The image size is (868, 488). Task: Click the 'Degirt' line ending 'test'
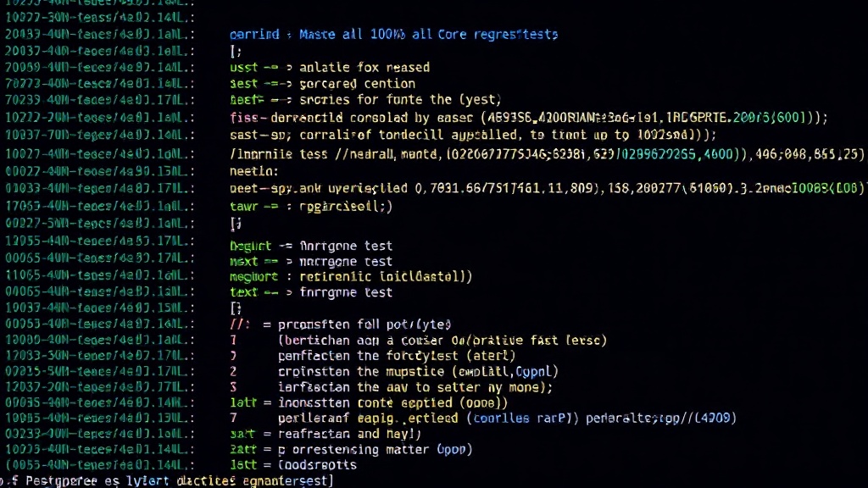coord(311,246)
